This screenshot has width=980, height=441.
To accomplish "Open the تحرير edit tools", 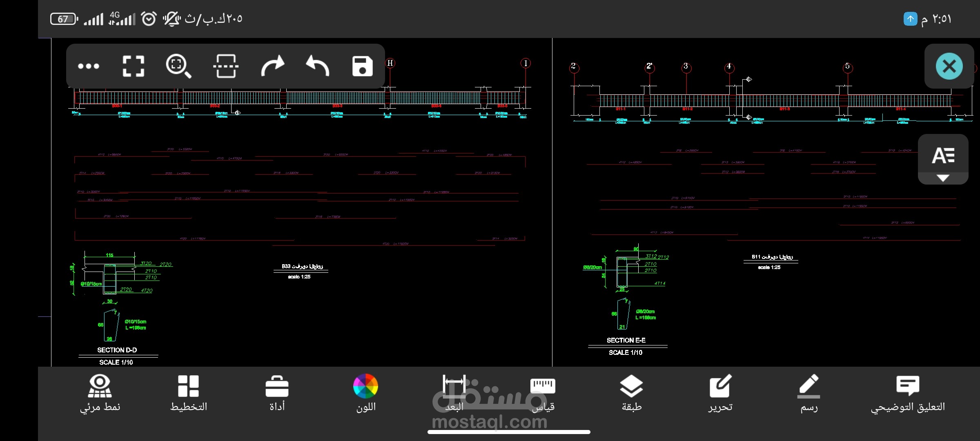I will click(720, 394).
